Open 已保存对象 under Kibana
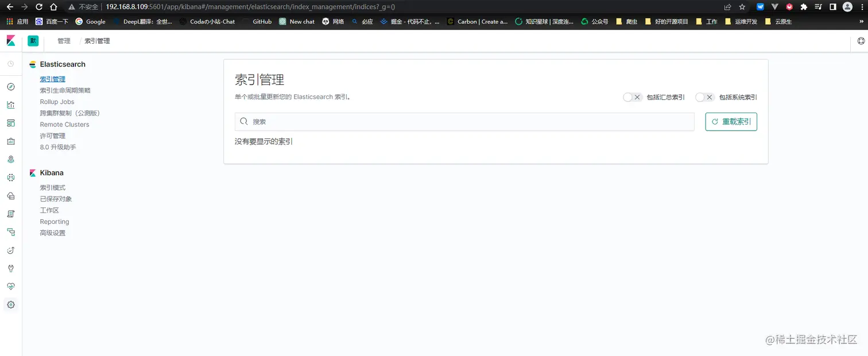The image size is (868, 356). click(56, 199)
